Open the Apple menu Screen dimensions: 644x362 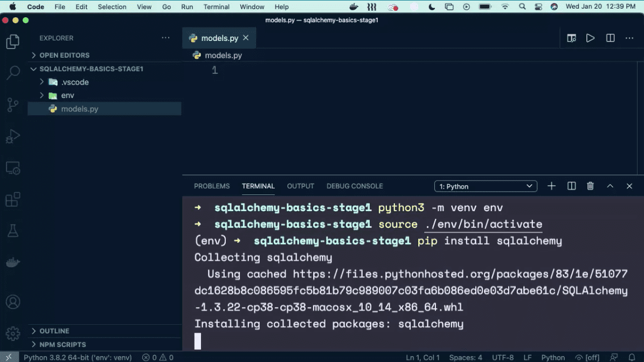coord(13,6)
